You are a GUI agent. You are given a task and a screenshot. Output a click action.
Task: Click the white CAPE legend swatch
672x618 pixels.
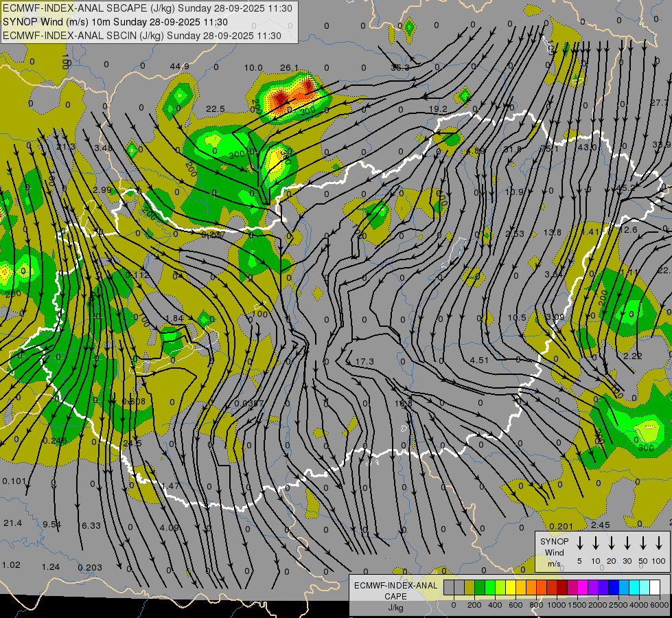655,587
